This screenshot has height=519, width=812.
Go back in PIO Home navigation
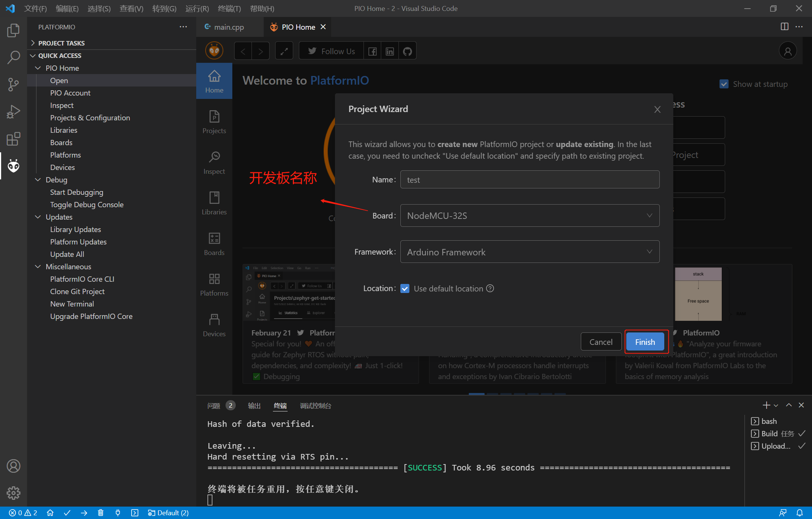243,51
